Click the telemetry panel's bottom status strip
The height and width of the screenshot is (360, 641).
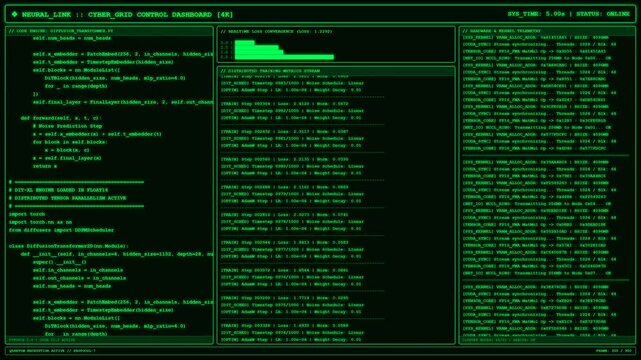[547, 340]
